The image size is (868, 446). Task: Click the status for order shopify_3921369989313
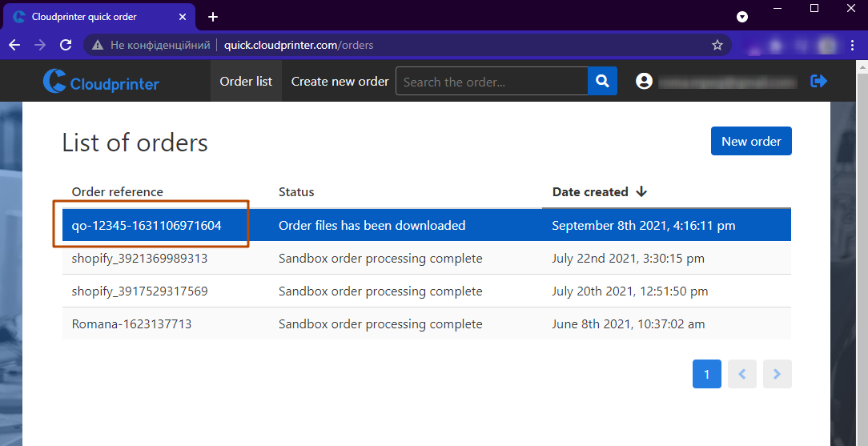click(x=380, y=259)
